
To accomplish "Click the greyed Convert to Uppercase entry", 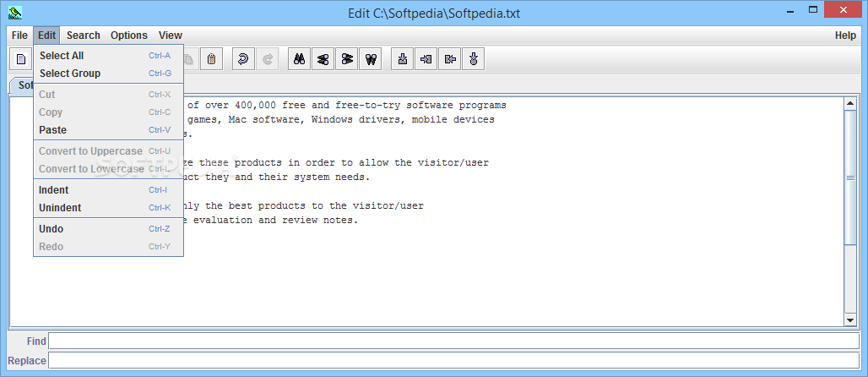I will [x=108, y=150].
